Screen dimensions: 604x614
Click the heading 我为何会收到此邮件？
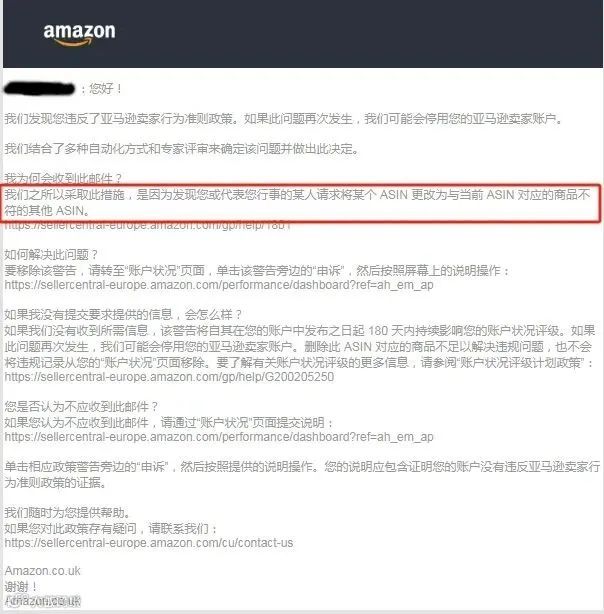(63, 179)
